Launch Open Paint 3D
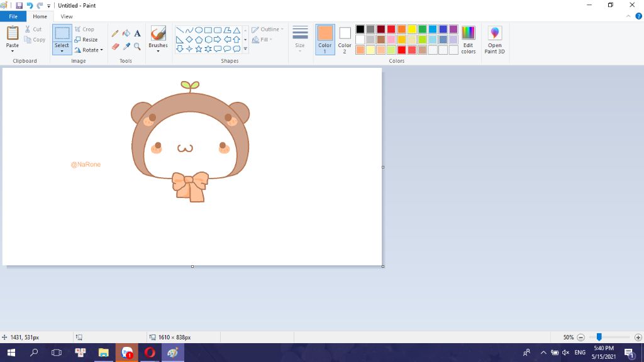The width and height of the screenshot is (644, 362). click(494, 40)
